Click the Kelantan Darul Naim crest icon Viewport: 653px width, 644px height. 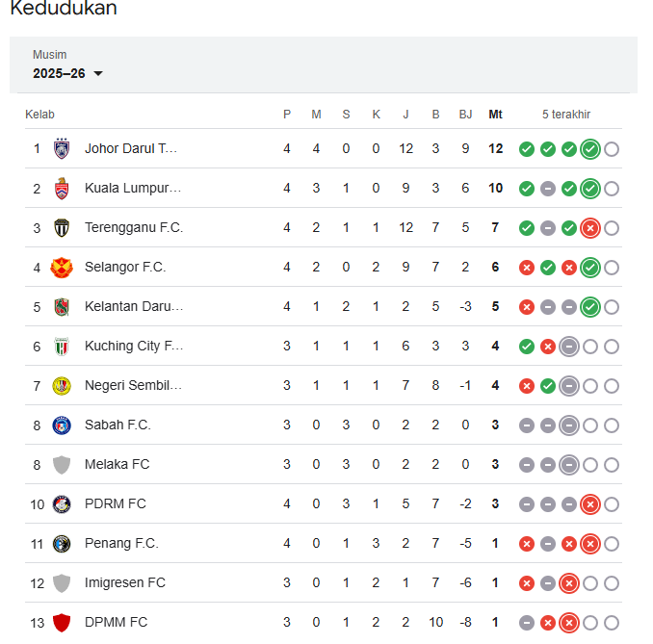pyautogui.click(x=62, y=307)
